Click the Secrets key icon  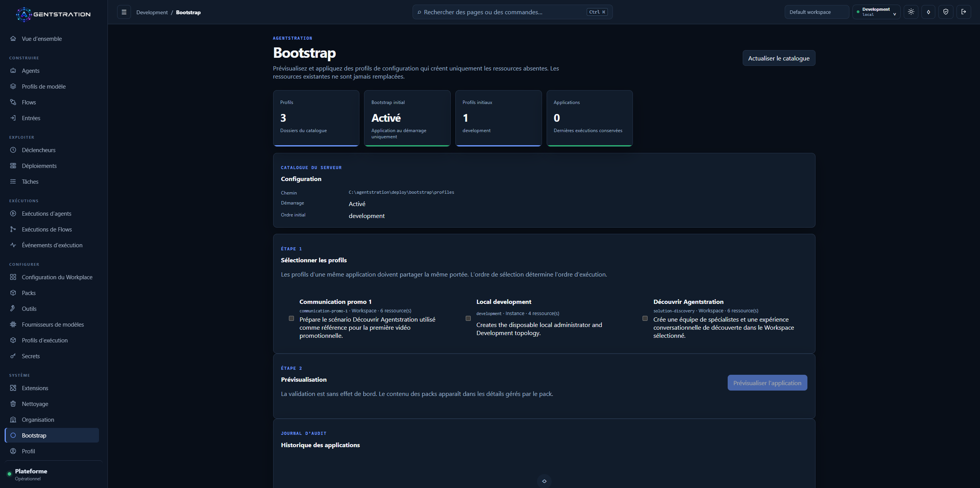(13, 356)
